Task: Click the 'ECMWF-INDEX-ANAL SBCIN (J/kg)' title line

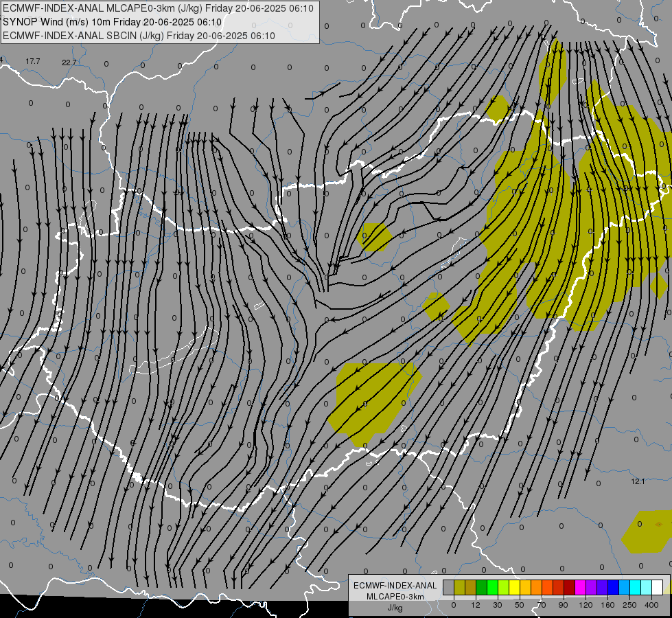Action: [139, 36]
